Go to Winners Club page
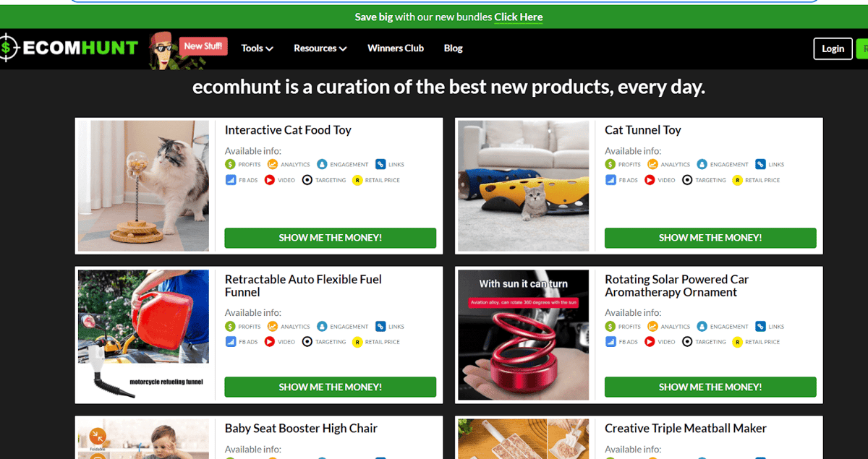The image size is (868, 459). tap(396, 48)
